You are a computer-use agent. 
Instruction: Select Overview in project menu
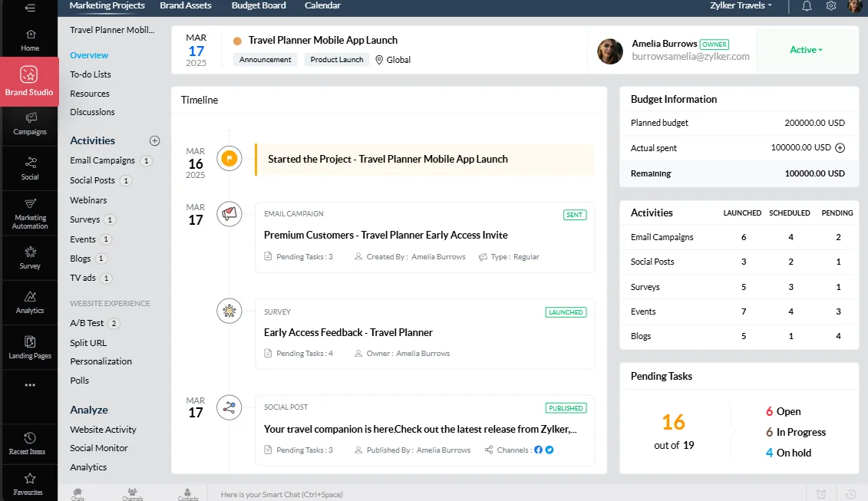click(89, 55)
